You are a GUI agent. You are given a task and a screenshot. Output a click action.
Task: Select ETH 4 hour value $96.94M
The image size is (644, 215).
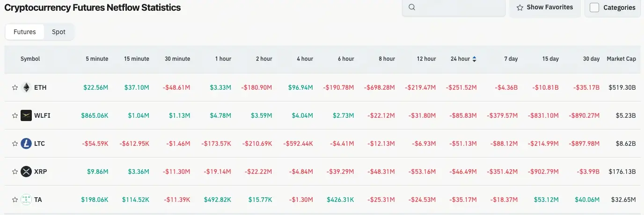300,87
